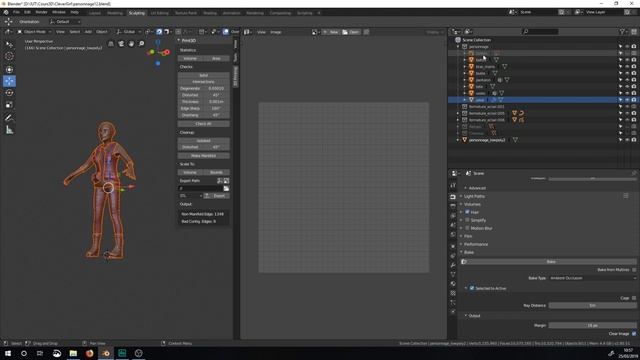The height and width of the screenshot is (360, 640).
Task: Collapse the Print3D panel header
Action: tap(189, 40)
